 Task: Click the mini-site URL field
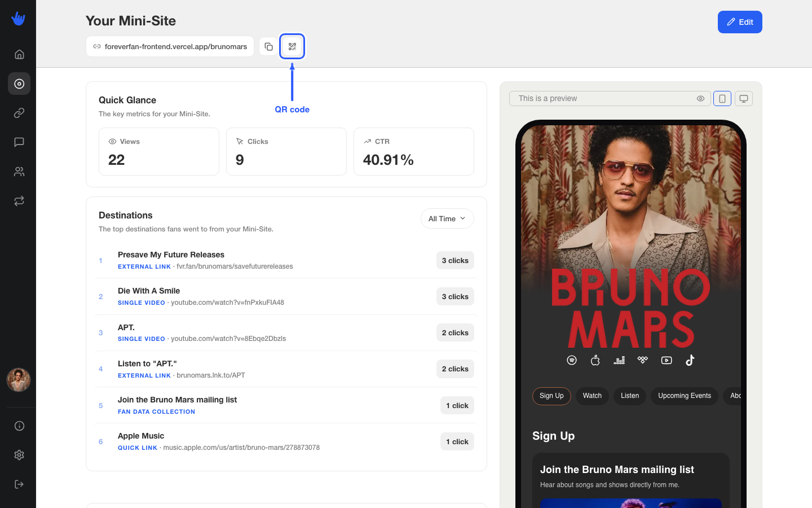170,46
